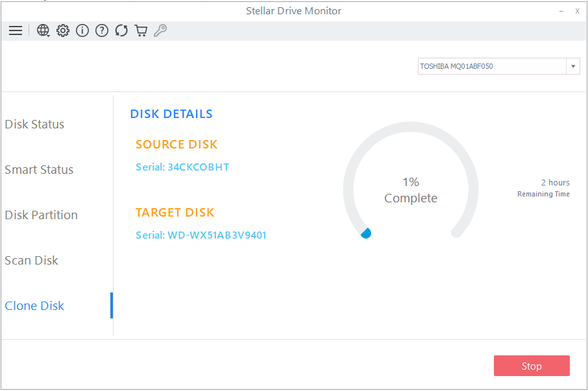Open the Scan Disk tab
This screenshot has width=588, height=391.
[32, 260]
